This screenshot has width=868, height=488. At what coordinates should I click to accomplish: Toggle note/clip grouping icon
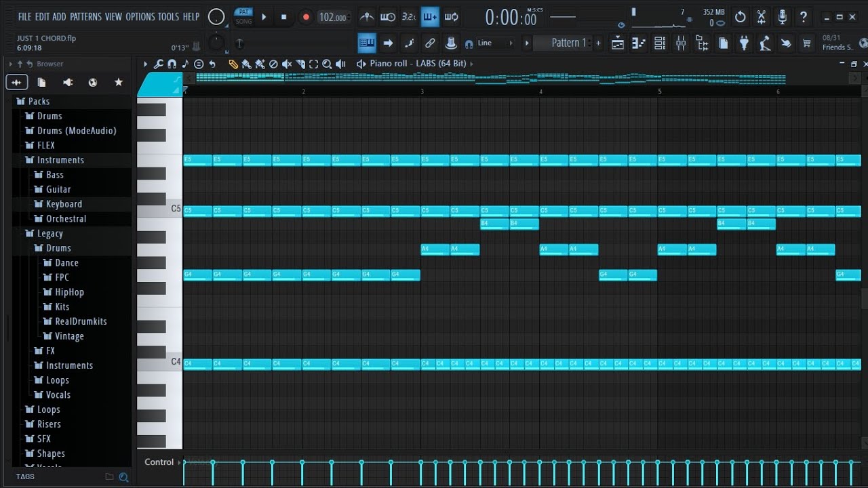click(409, 43)
